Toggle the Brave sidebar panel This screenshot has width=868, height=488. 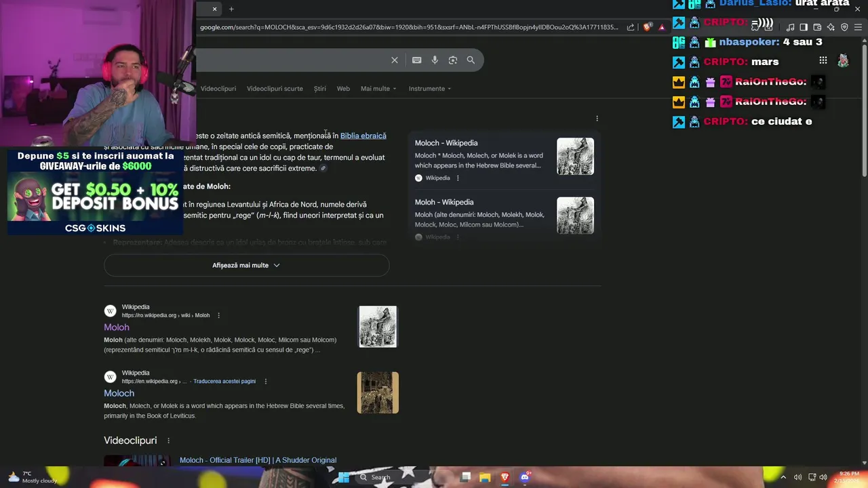pyautogui.click(x=804, y=27)
